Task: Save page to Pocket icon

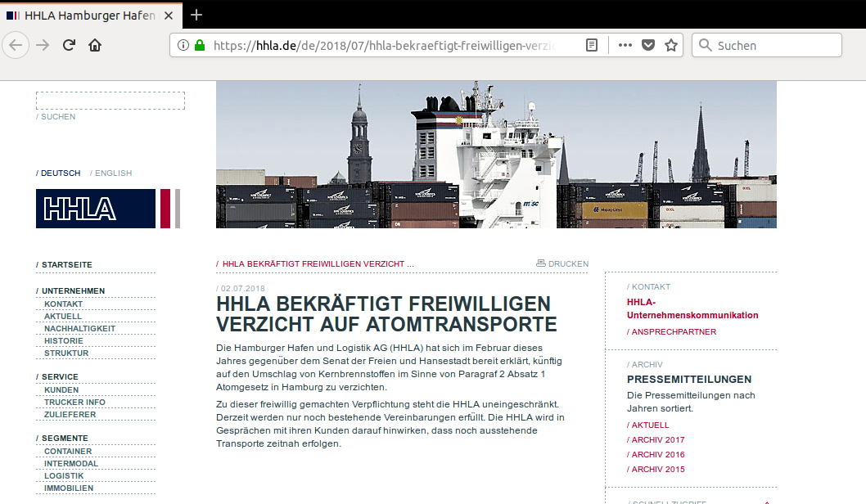Action: [x=648, y=46]
